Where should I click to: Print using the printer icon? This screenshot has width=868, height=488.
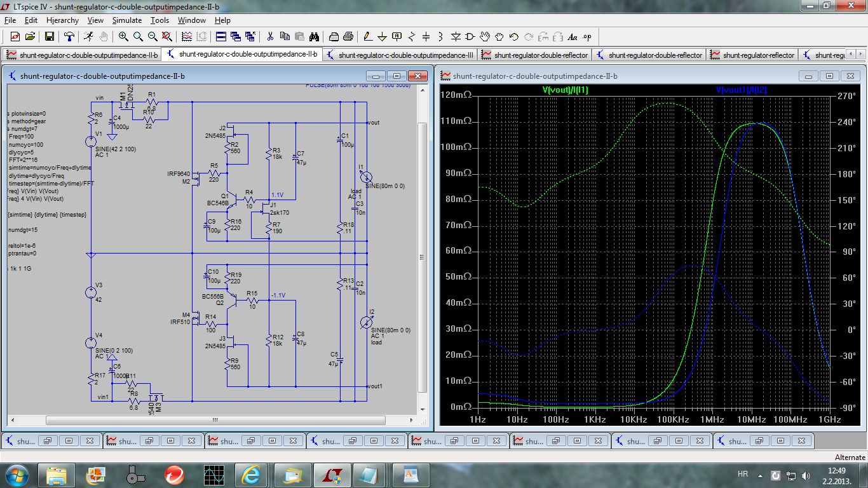pos(348,36)
